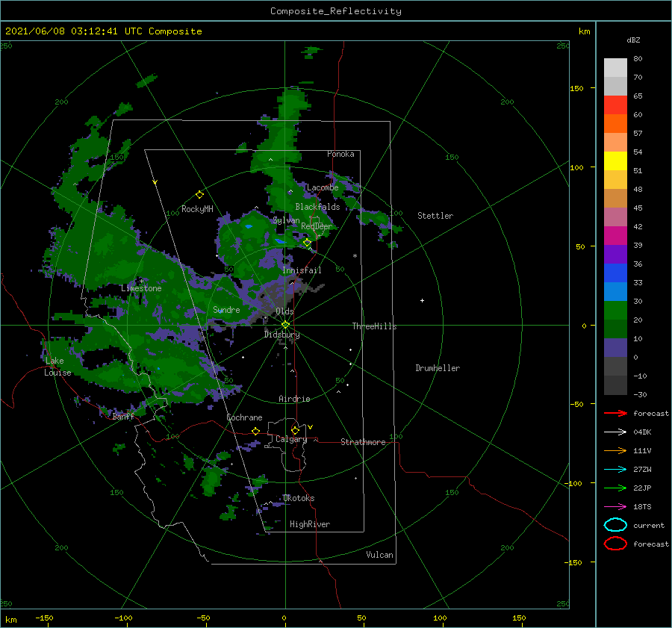Click the yellow diamond marker at RedDeer
The width and height of the screenshot is (672, 628).
307,243
